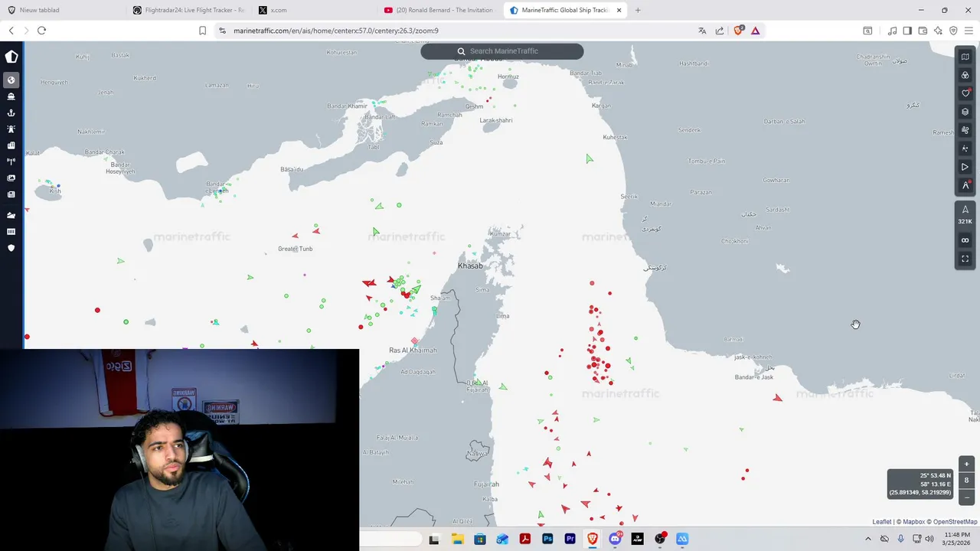
Task: Switch to Nieuw tabblad tab
Action: pos(61,10)
